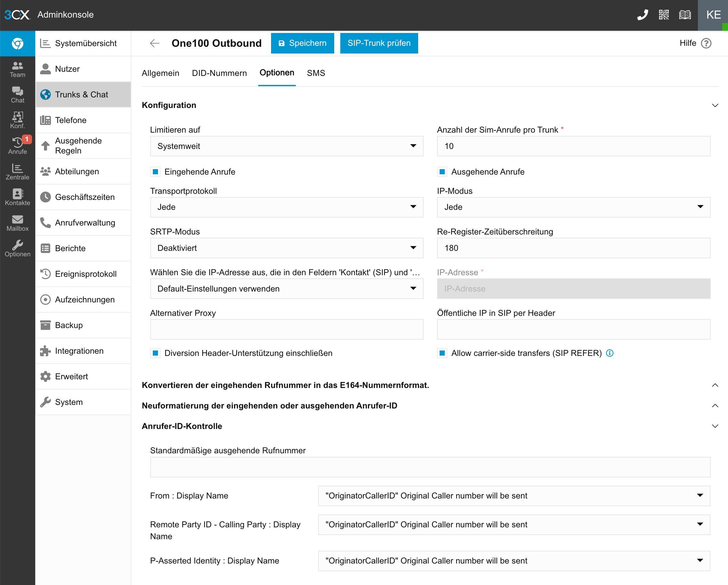Screen dimensions: 728x585
Task: Open Ausgehende Regeln in sidebar
Action: coord(83,146)
